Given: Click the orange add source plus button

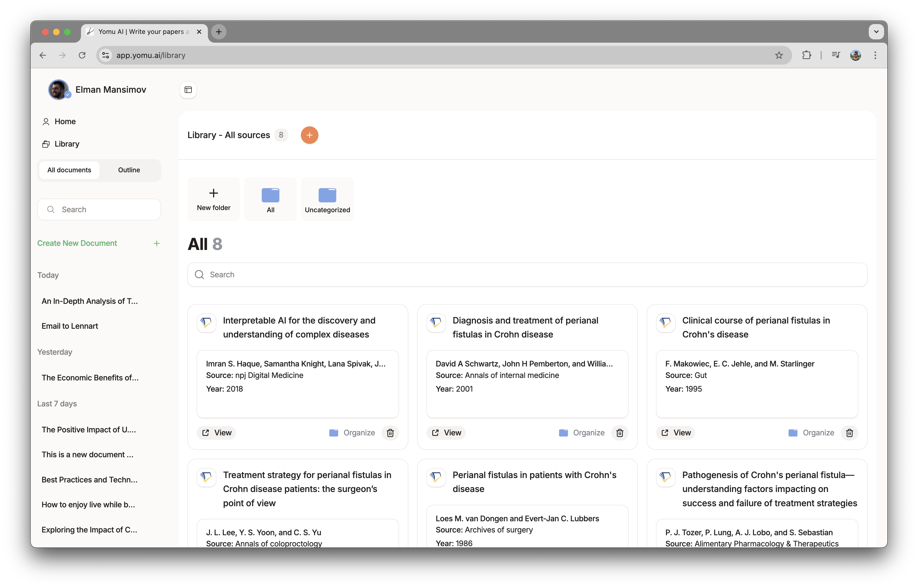Looking at the screenshot, I should 309,135.
